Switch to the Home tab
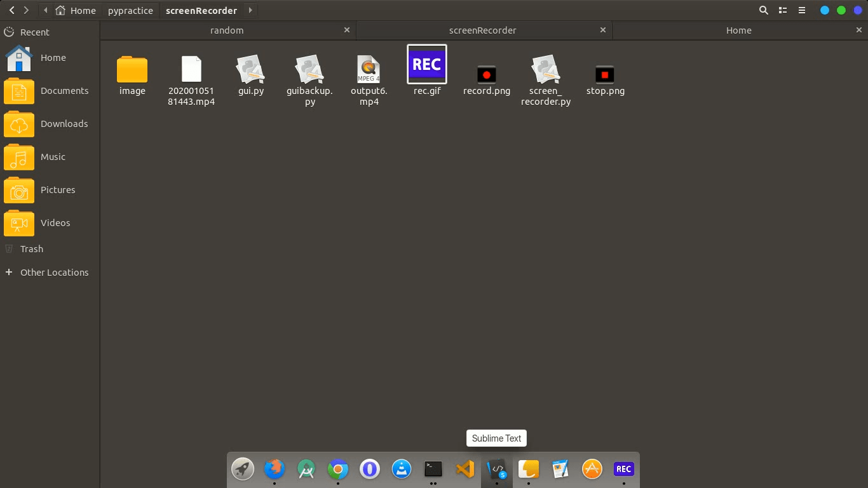This screenshot has width=868, height=488. [x=738, y=30]
